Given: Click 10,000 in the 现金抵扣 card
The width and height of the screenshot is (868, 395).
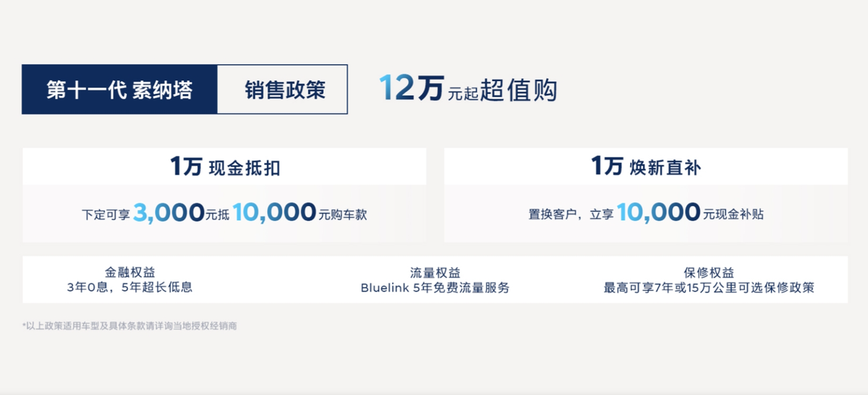Looking at the screenshot, I should click(275, 213).
